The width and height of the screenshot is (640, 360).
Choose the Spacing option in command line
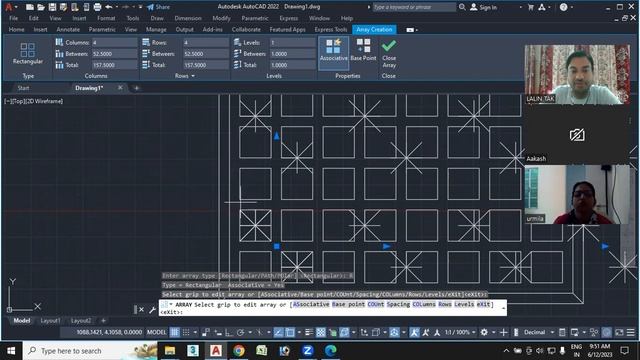point(398,304)
